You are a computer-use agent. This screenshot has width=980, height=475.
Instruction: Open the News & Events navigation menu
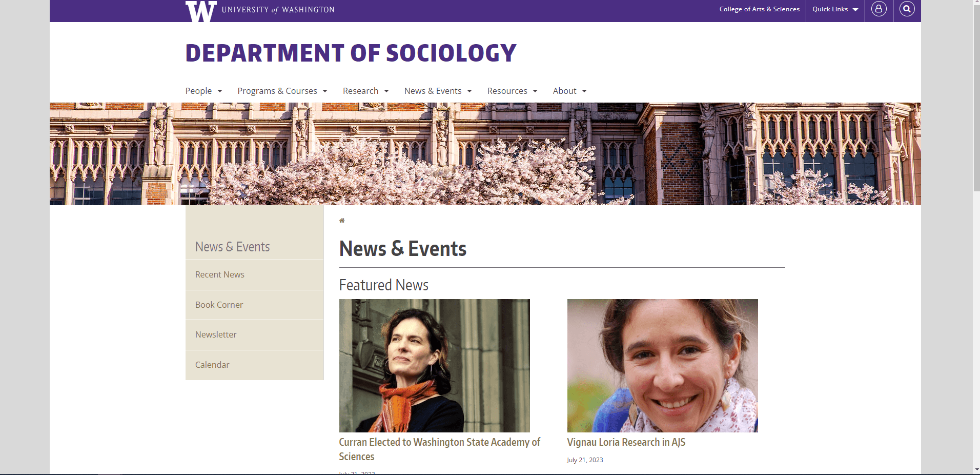click(x=438, y=91)
